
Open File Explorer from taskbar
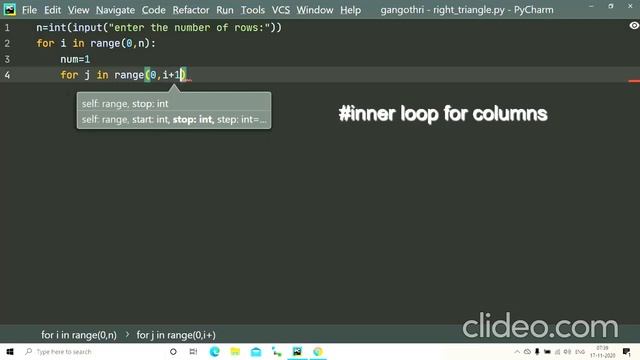click(x=235, y=351)
